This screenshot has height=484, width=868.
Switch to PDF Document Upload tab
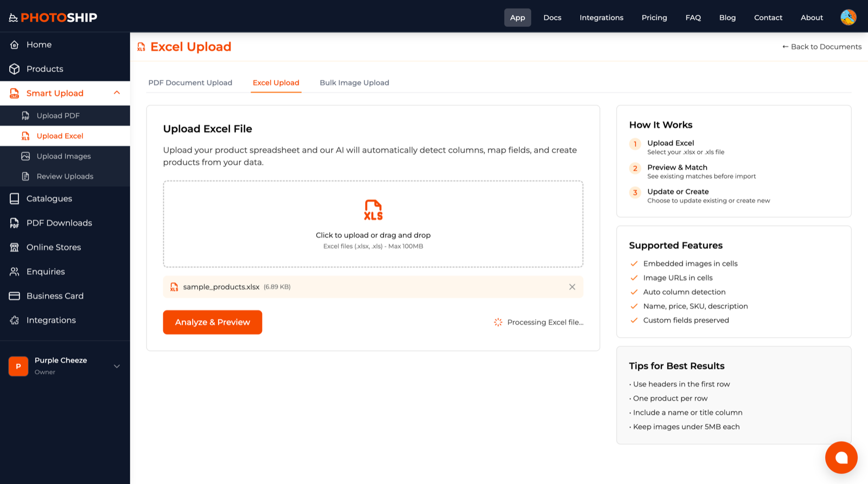pyautogui.click(x=190, y=83)
